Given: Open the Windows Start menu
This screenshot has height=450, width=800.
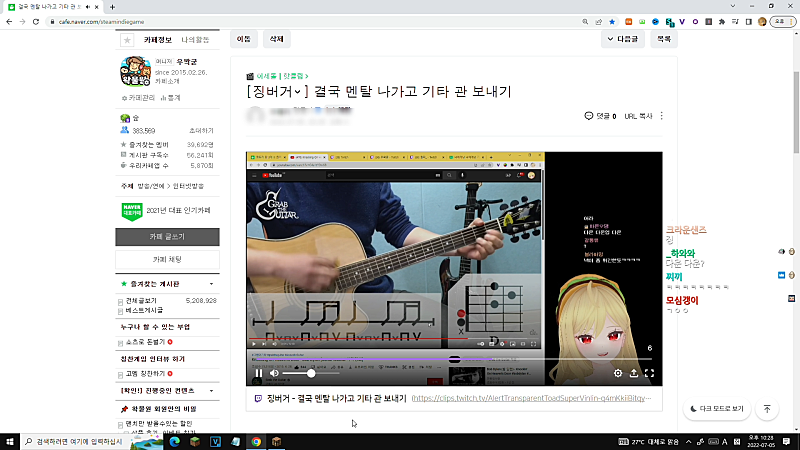Looking at the screenshot, I should 10,442.
